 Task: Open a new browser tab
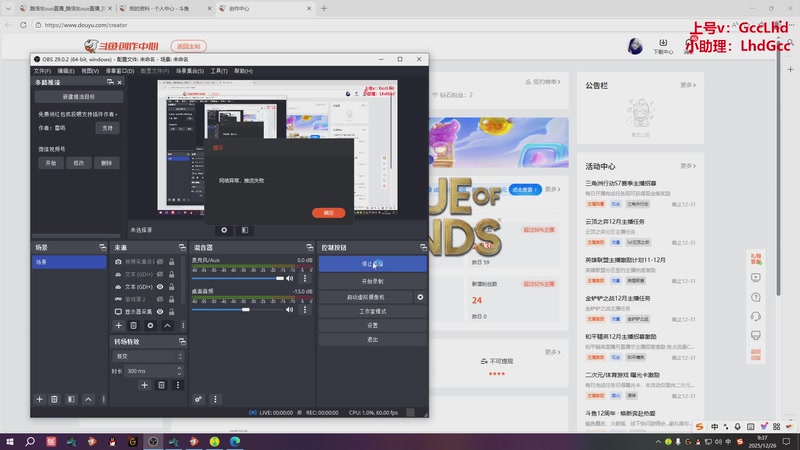pos(324,8)
